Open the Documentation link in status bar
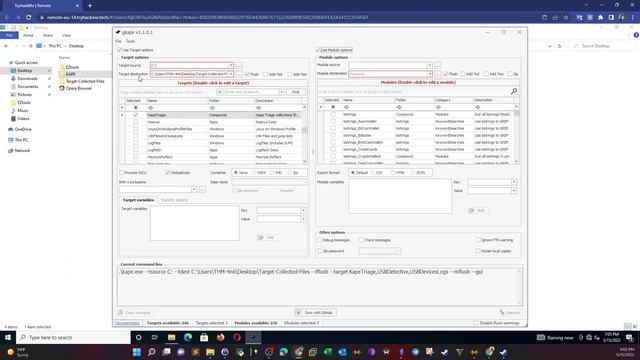This screenshot has width=640, height=360. (127, 323)
